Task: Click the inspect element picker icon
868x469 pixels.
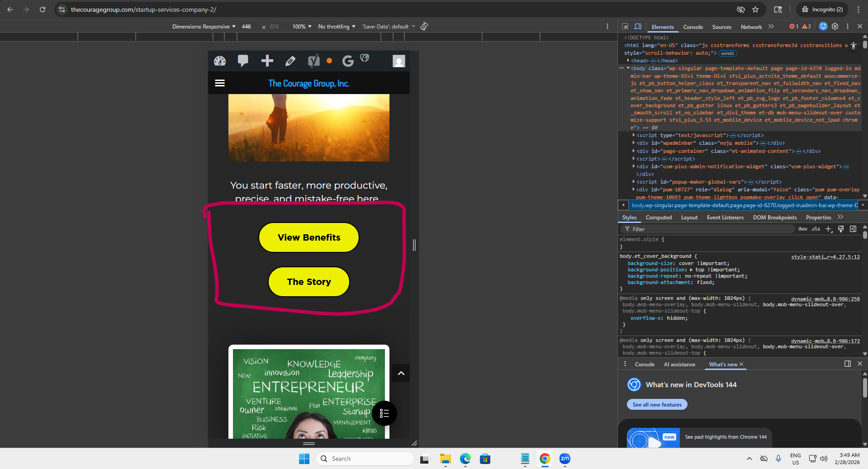Action: (625, 27)
